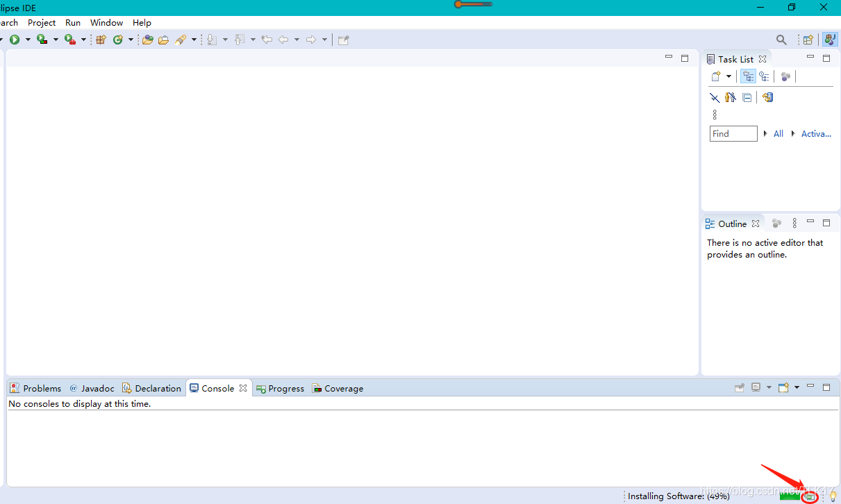Toggle Show Only My Tasks icon
The height and width of the screenshot is (504, 841).
pos(731,97)
